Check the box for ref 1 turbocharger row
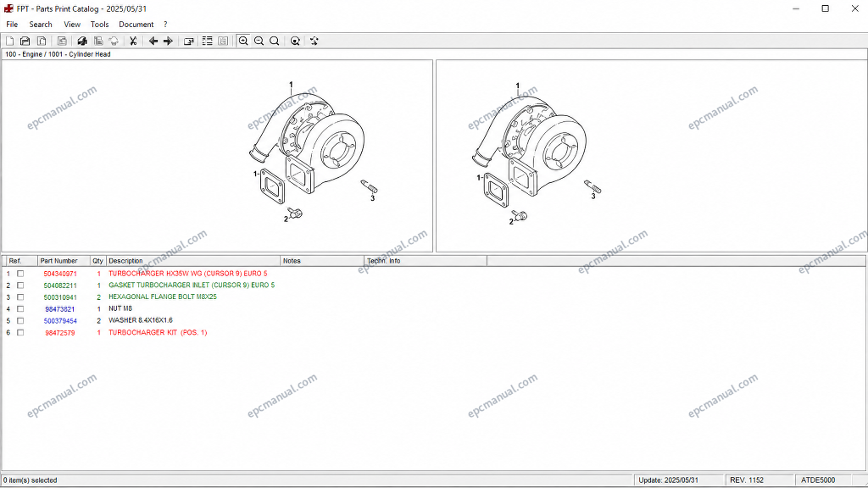 (20, 274)
